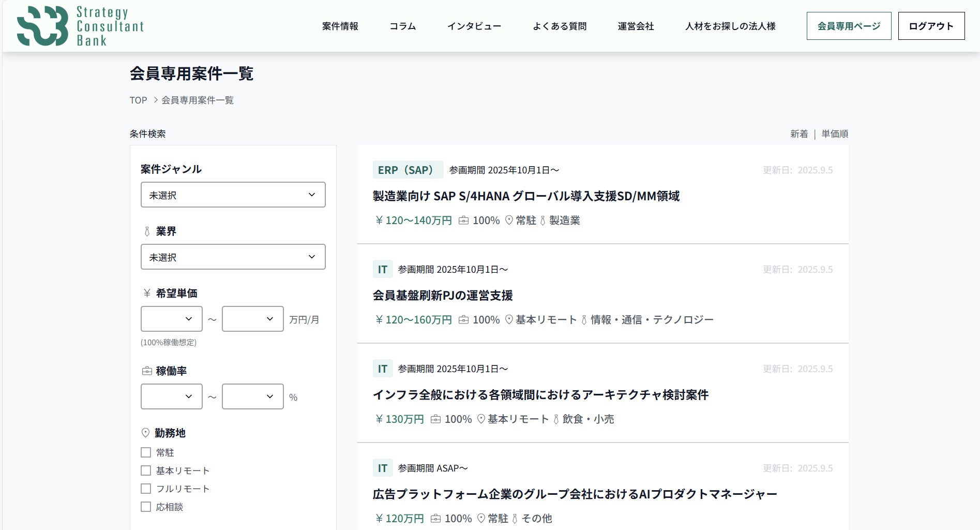Open the 会員専用ページ button
The height and width of the screenshot is (530, 980).
click(849, 26)
